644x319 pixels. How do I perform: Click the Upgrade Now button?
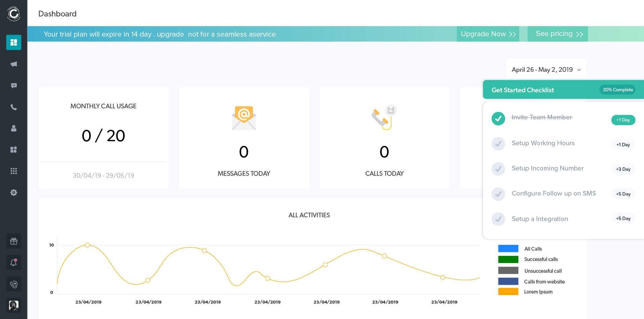pyautogui.click(x=488, y=34)
